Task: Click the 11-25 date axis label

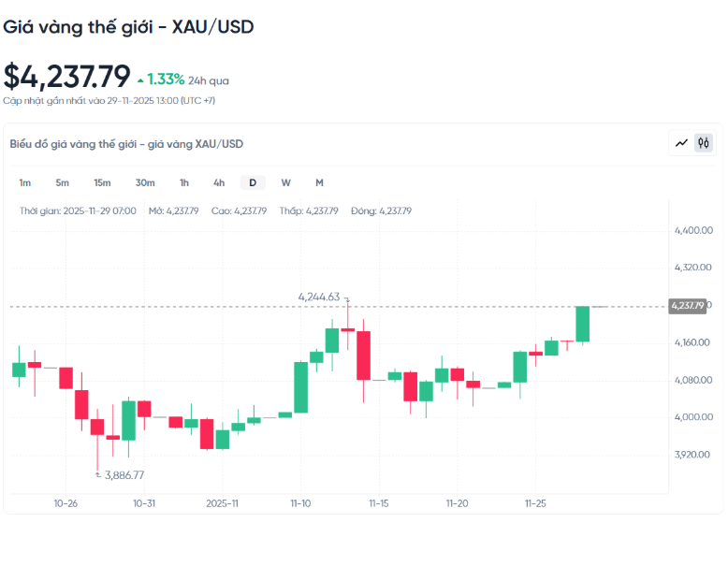Action: click(x=535, y=503)
